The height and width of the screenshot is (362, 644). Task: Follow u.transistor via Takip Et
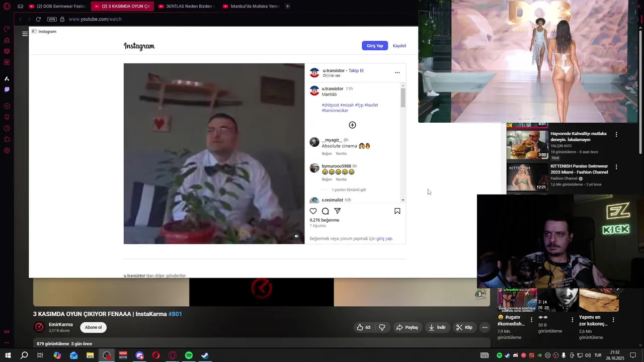pyautogui.click(x=356, y=70)
